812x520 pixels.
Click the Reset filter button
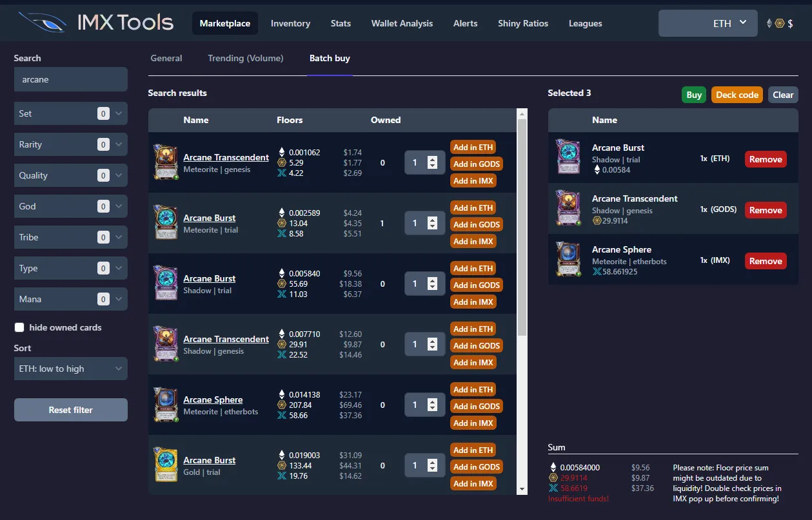pyautogui.click(x=71, y=410)
